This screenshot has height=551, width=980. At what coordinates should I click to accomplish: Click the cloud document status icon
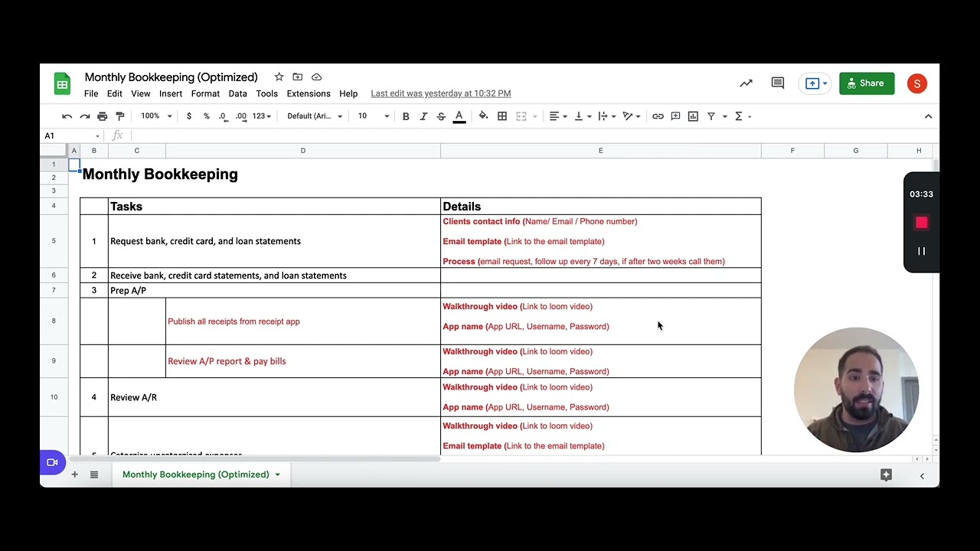(x=317, y=77)
